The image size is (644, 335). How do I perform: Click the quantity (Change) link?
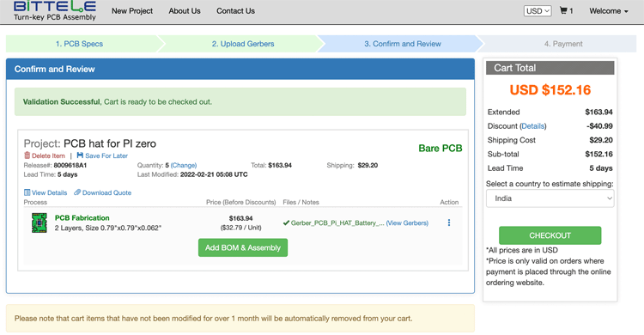(x=184, y=165)
